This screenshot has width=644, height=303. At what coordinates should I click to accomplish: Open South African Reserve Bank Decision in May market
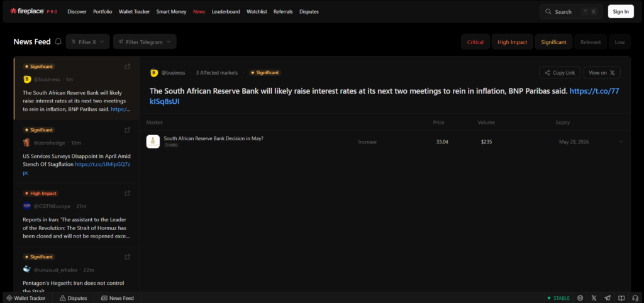pos(214,138)
